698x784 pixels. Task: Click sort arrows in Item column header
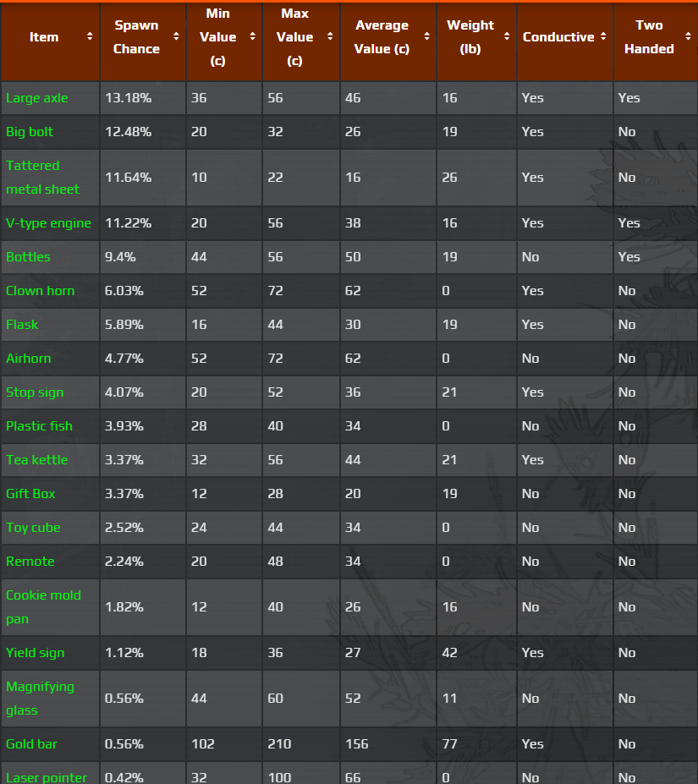coord(90,37)
